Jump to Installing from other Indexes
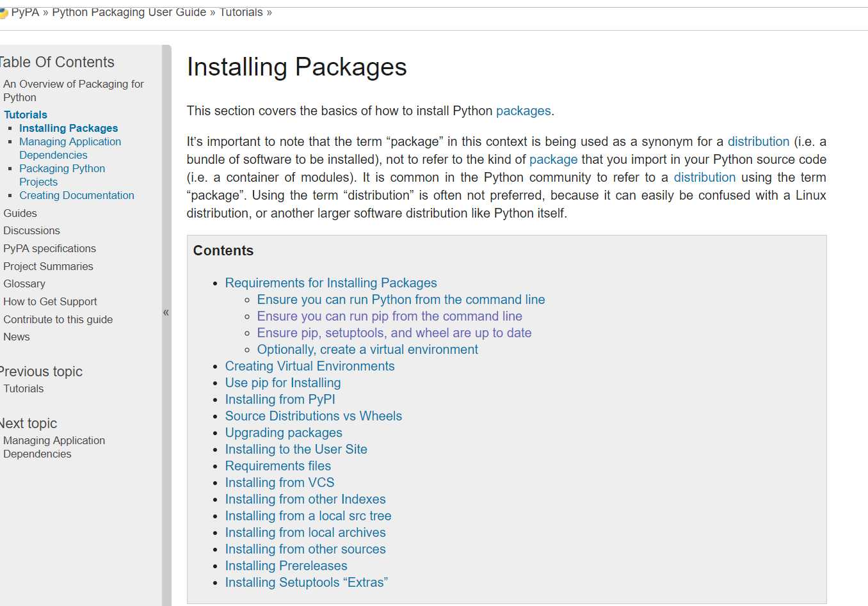Screen dimensions: 868x606 point(305,499)
